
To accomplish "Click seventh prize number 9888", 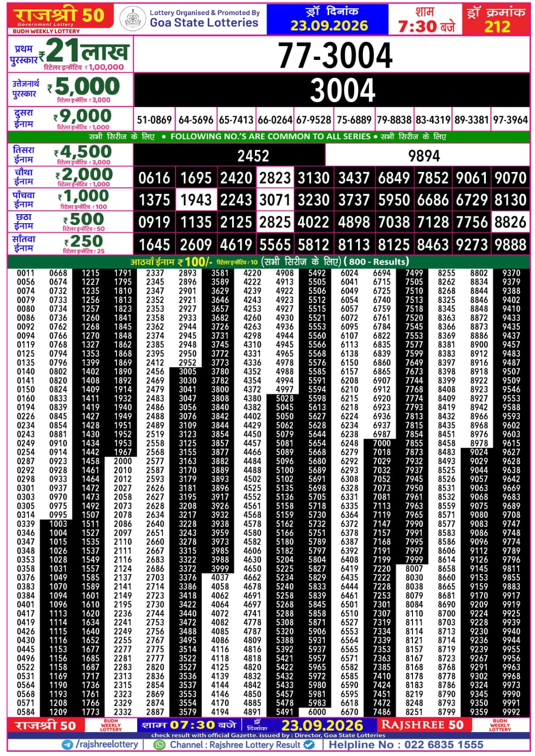I will tap(510, 244).
